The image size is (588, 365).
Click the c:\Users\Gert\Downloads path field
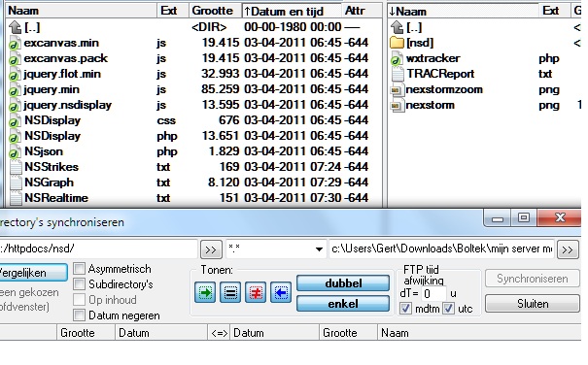pos(442,249)
